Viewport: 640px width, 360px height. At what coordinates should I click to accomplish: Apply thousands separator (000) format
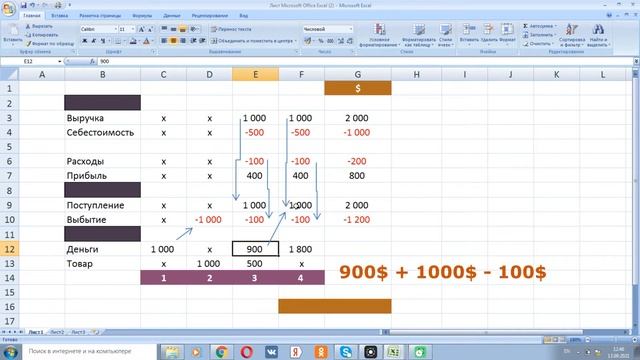330,41
